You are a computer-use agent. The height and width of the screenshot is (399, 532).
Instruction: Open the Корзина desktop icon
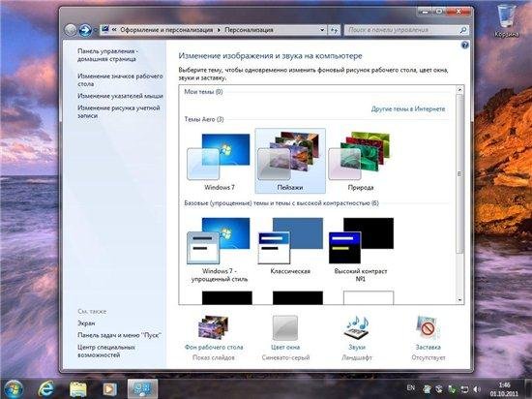point(506,19)
